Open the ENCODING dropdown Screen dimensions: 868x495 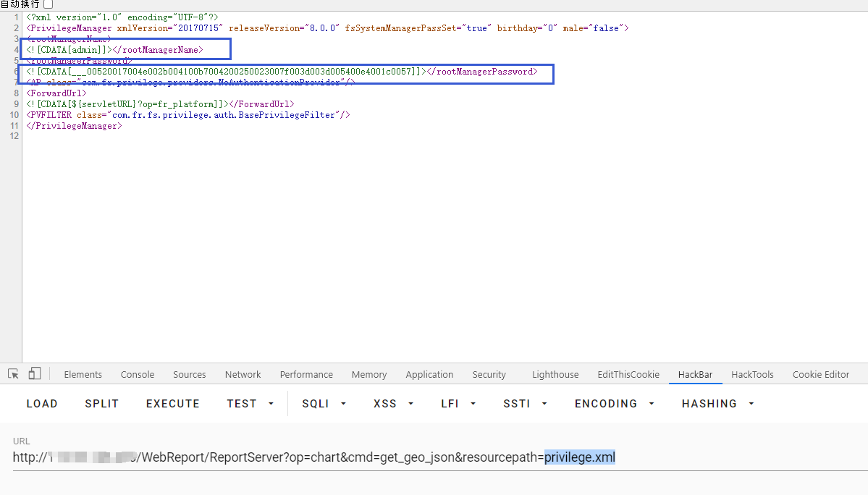(x=614, y=404)
